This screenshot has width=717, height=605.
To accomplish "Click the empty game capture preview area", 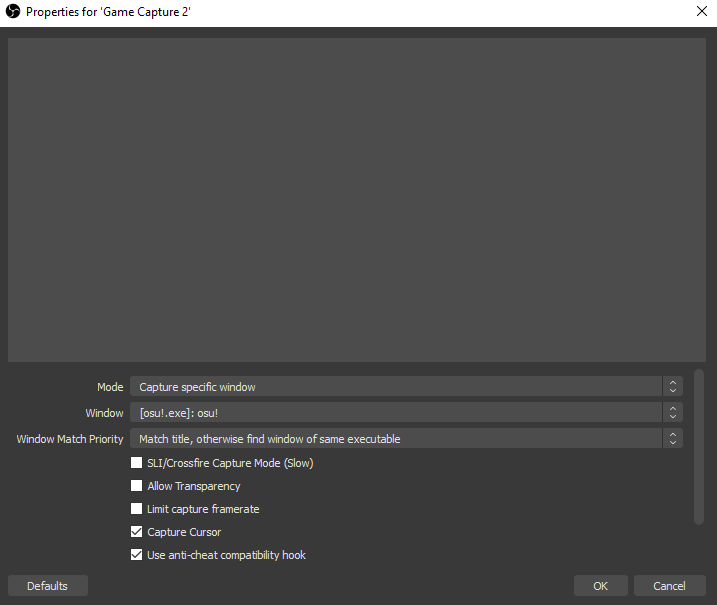I will [357, 200].
